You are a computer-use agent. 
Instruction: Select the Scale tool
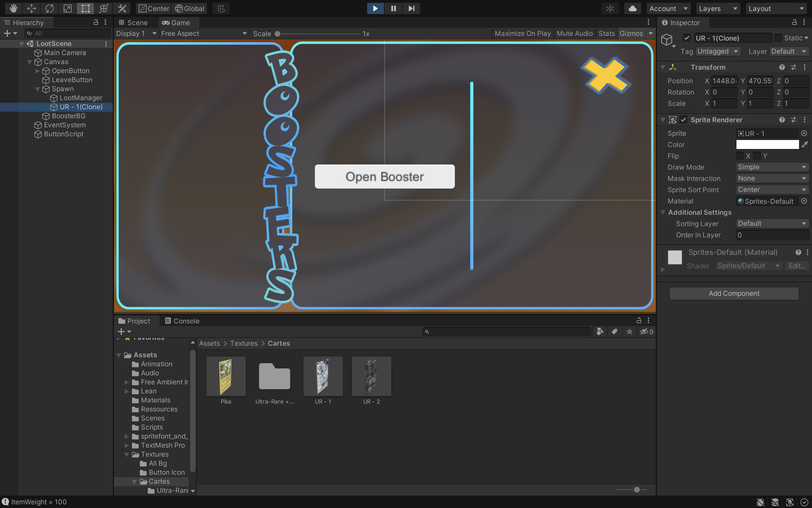click(67, 8)
